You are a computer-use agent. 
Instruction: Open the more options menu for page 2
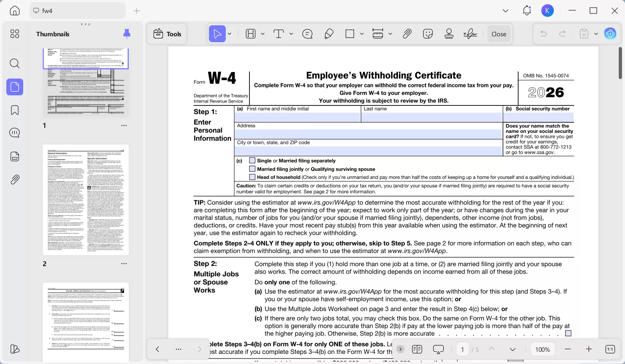point(124,264)
